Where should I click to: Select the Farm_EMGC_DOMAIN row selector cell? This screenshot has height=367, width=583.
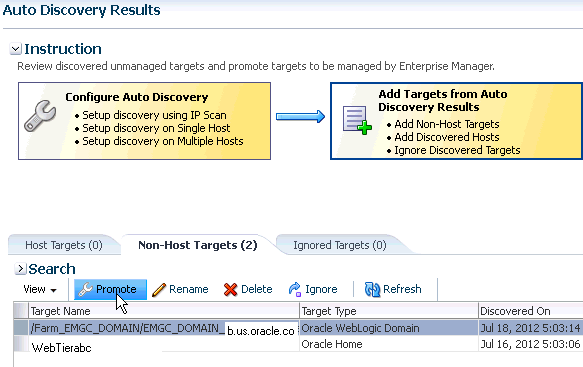click(21, 328)
